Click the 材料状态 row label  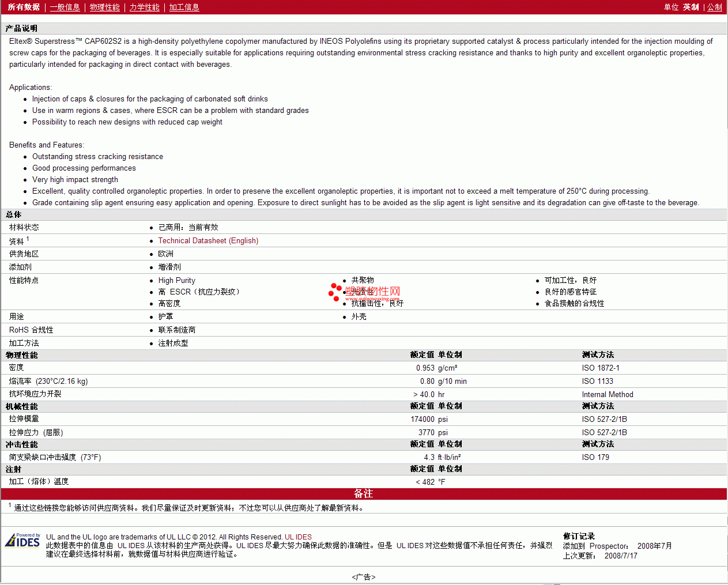[x=24, y=227]
